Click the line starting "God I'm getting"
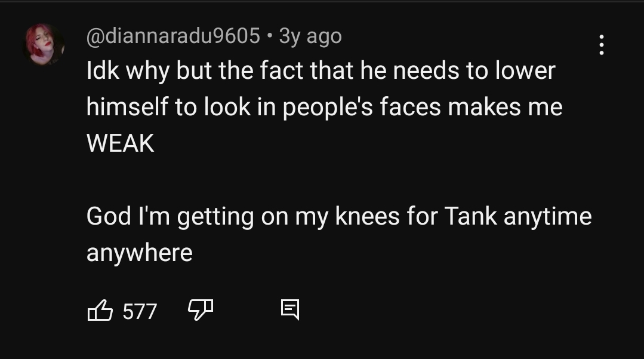 point(338,216)
